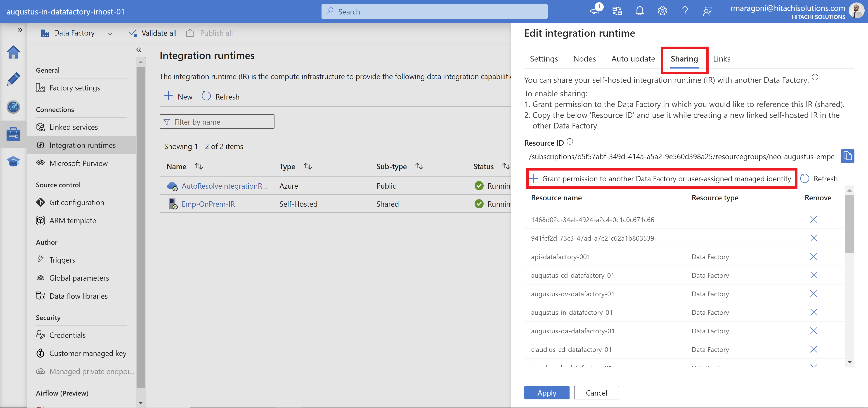Click the Apply button
Image resolution: width=868 pixels, height=408 pixels.
pos(546,393)
